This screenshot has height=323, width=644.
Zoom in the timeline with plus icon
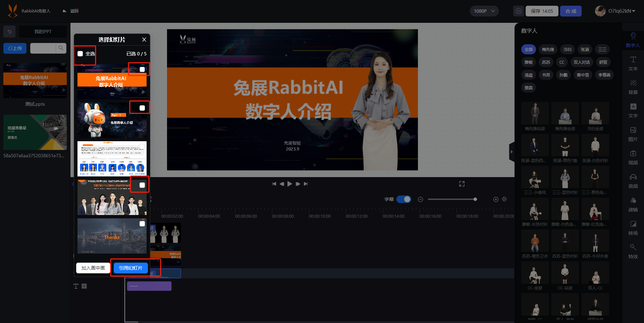[x=496, y=199]
